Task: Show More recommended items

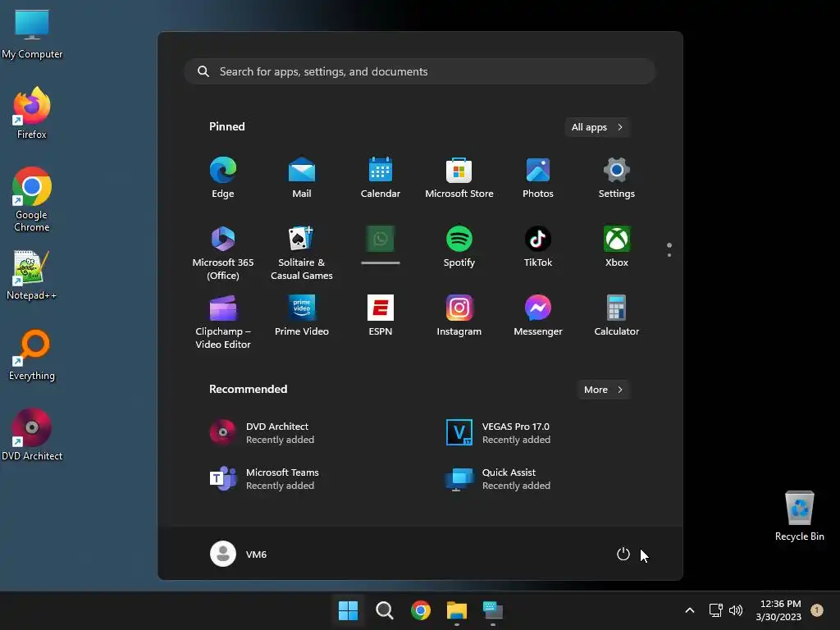Action: coord(603,390)
